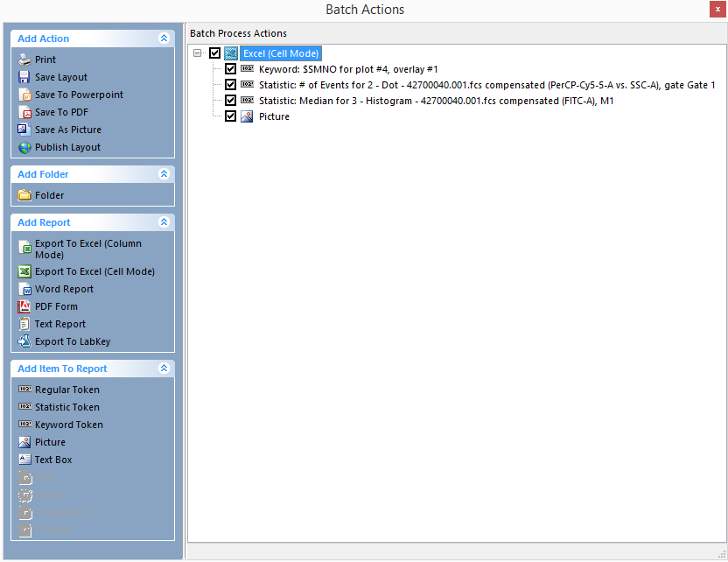Click the Statistic Token icon
The image size is (728, 562).
[24, 407]
